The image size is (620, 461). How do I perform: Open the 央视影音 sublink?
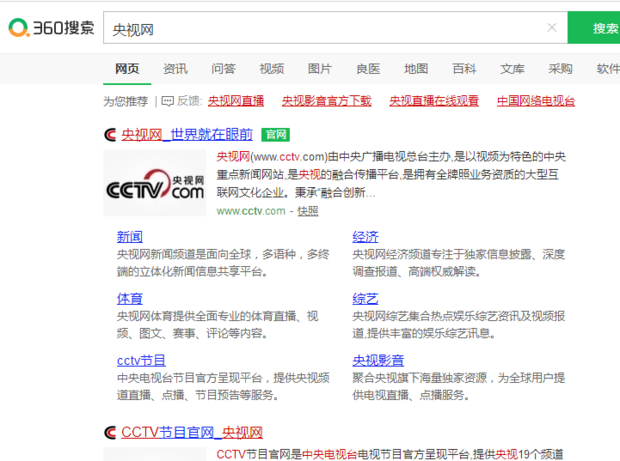click(378, 361)
